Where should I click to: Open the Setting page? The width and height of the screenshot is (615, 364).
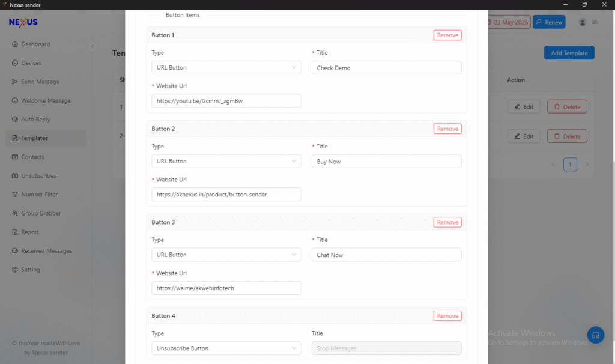(x=46, y=270)
